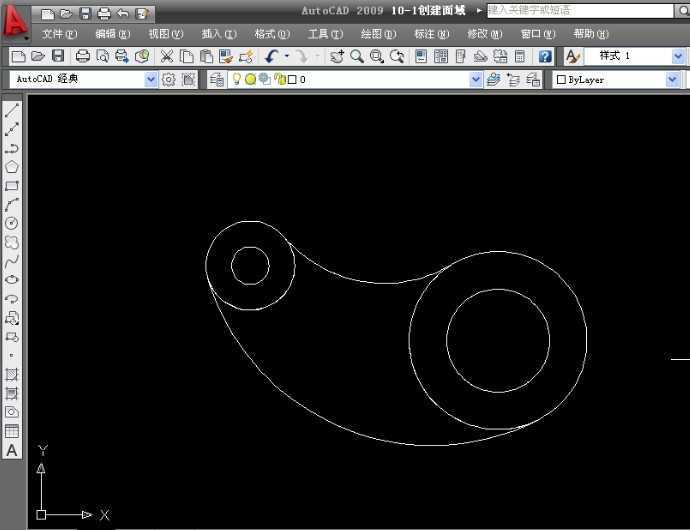
Task: Expand the zoom window flyout icon
Action: (377, 56)
